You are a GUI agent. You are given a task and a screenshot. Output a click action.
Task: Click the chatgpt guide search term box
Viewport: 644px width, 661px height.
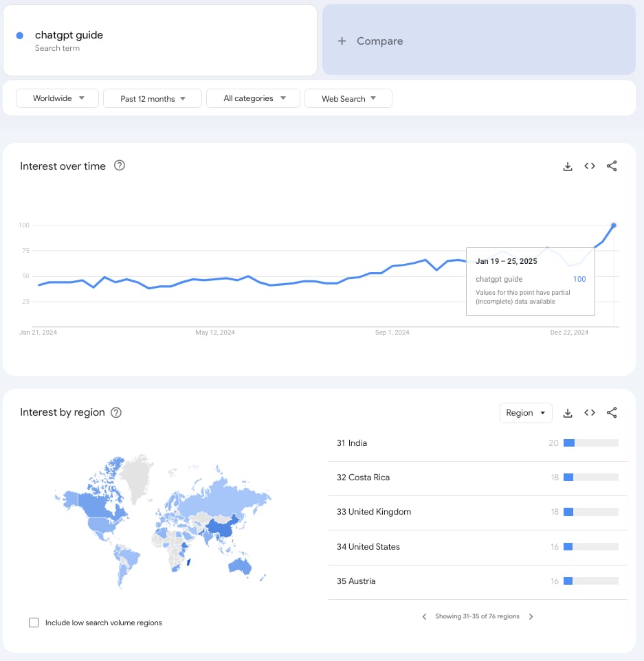[x=159, y=41]
